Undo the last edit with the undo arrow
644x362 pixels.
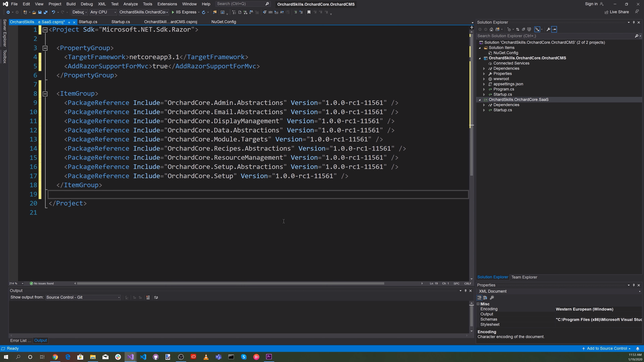(x=53, y=12)
